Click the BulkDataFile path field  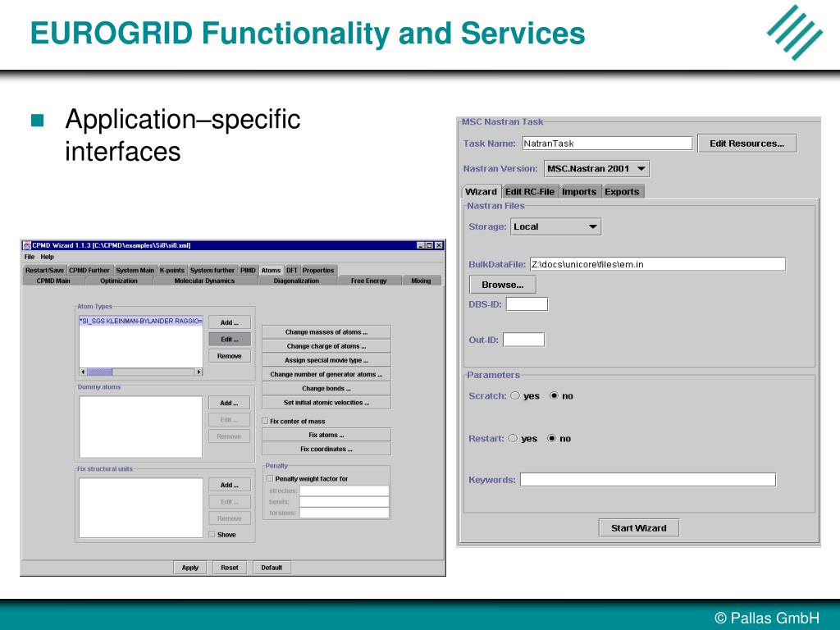658,264
